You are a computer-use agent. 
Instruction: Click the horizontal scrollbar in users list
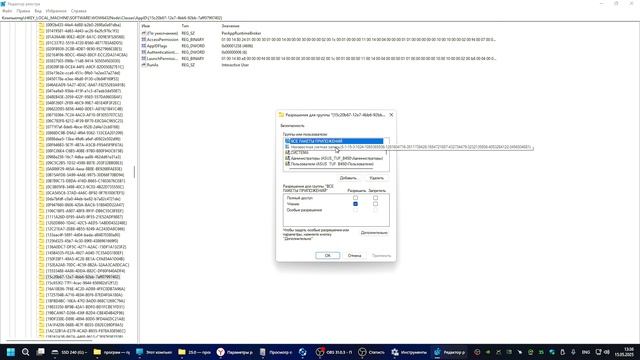(331, 169)
